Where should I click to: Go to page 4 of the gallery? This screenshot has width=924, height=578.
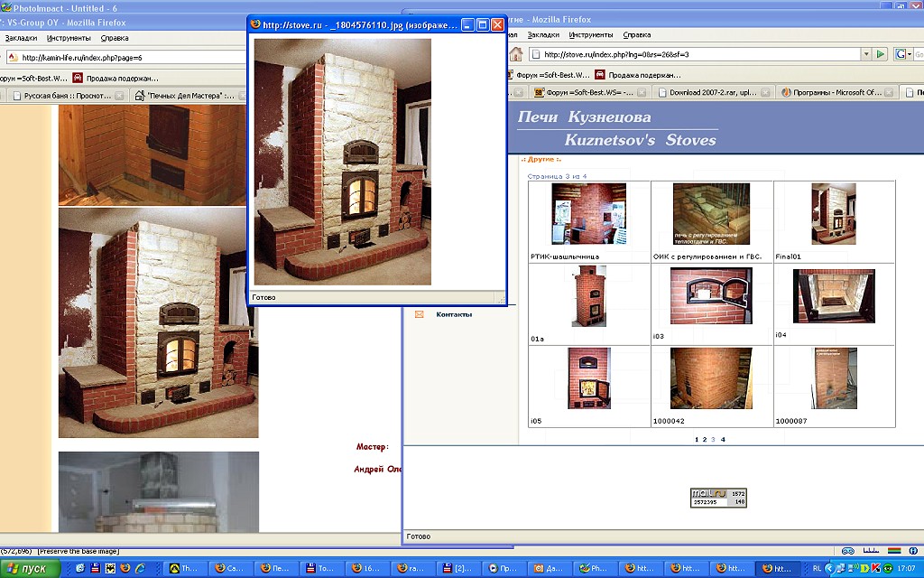point(723,439)
